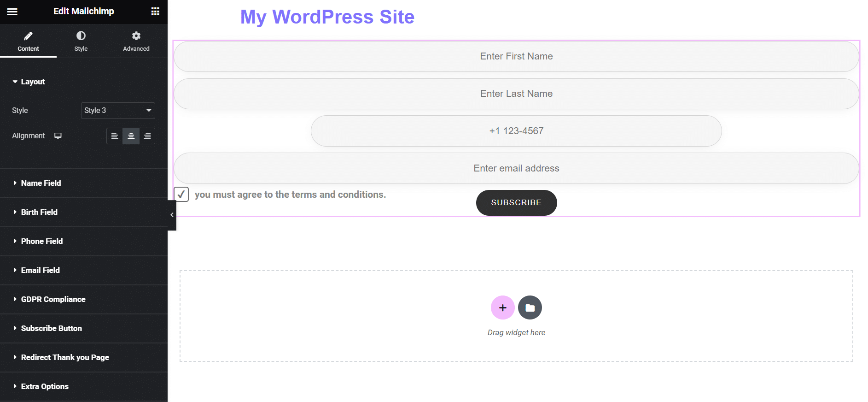
Task: Click the Enter email address field
Action: pyautogui.click(x=516, y=168)
